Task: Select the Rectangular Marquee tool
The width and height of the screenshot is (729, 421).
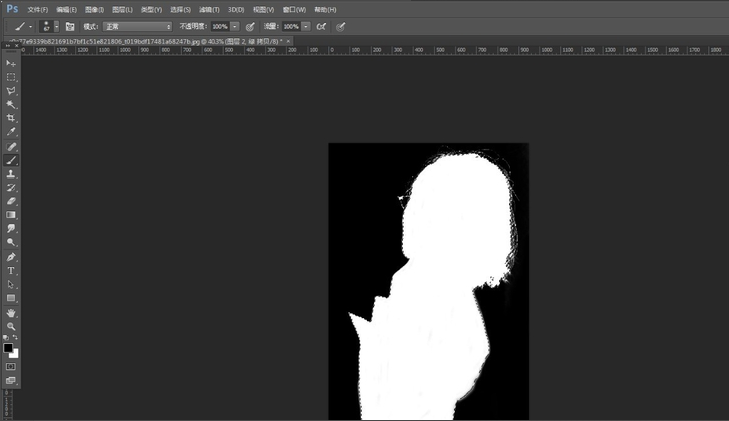Action: (11, 77)
